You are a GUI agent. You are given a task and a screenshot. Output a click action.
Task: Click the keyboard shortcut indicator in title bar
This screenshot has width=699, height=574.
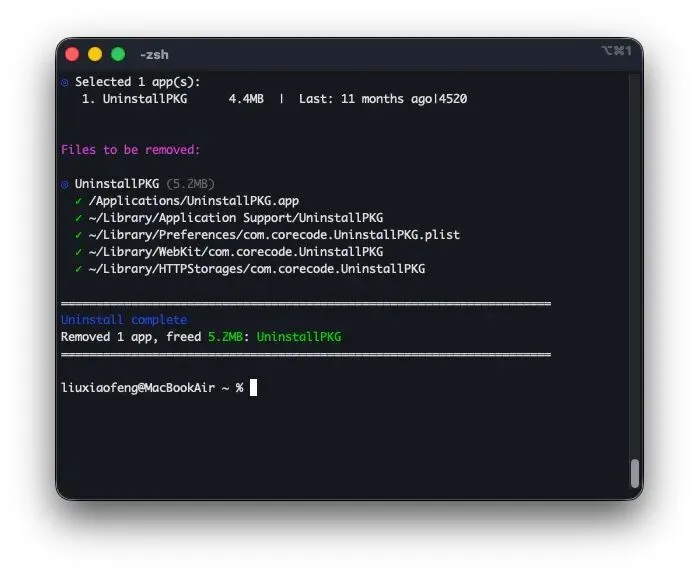click(x=617, y=51)
